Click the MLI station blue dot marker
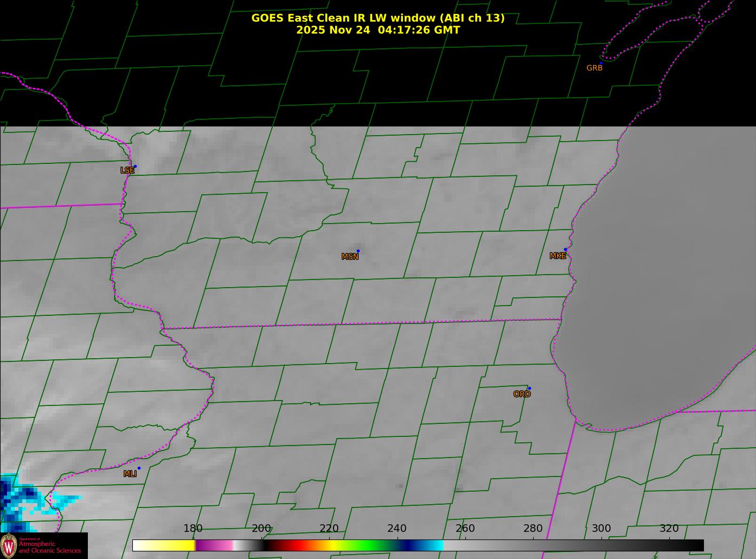756x559 pixels. tap(139, 468)
